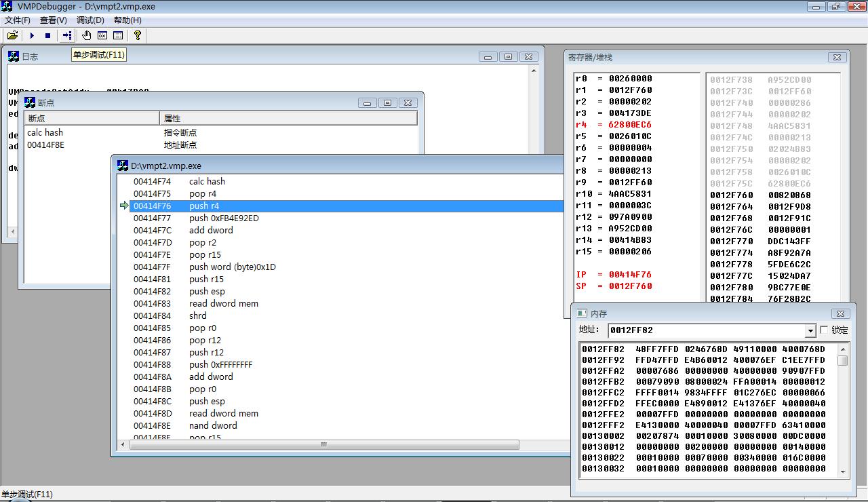Click register r0 value 00260000
This screenshot has width=868, height=502.
[630, 79]
